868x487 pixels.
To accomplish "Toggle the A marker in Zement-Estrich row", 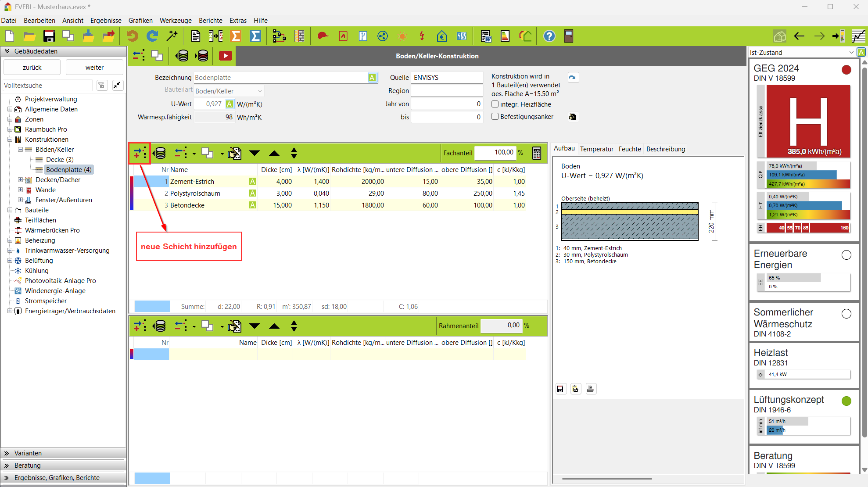I will point(252,182).
